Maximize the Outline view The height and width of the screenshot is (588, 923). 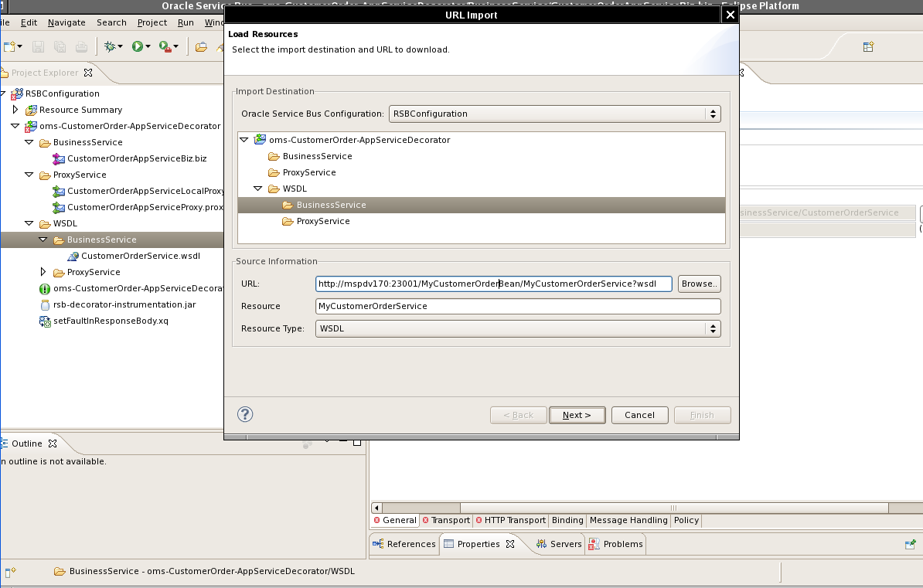[356, 443]
